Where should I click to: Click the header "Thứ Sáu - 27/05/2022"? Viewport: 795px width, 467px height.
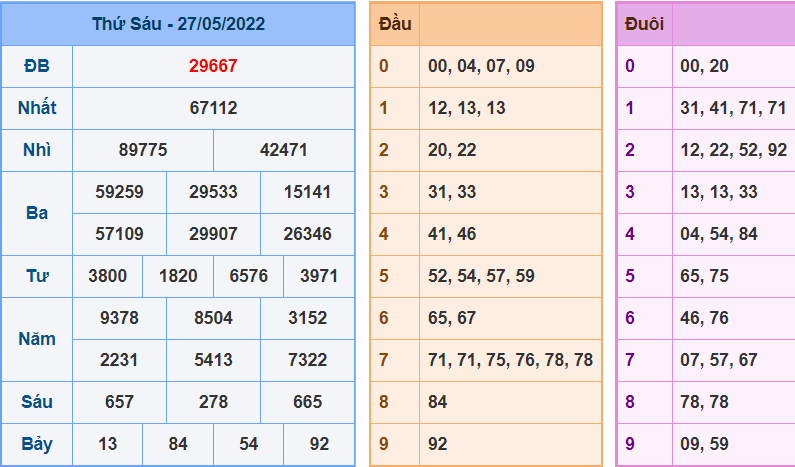point(178,24)
